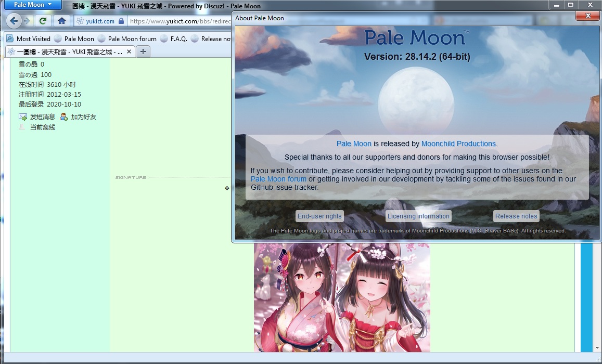Open a new tab
This screenshot has width=602, height=364.
tap(143, 51)
